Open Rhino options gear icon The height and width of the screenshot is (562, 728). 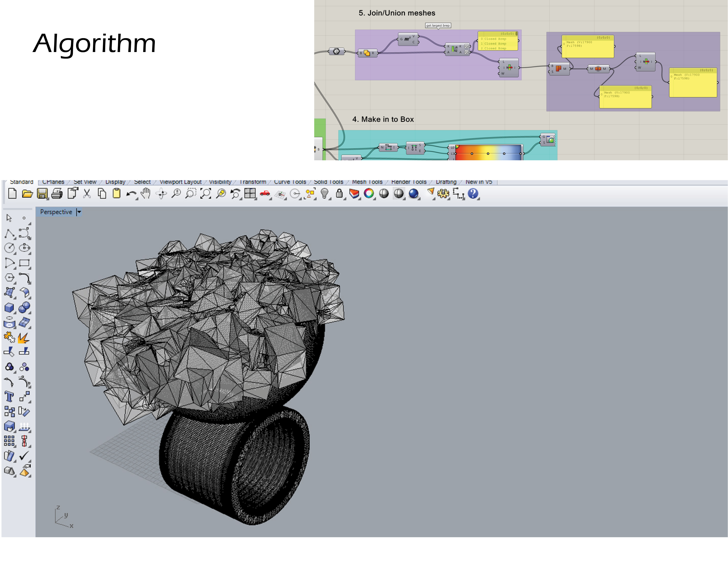pos(443,194)
